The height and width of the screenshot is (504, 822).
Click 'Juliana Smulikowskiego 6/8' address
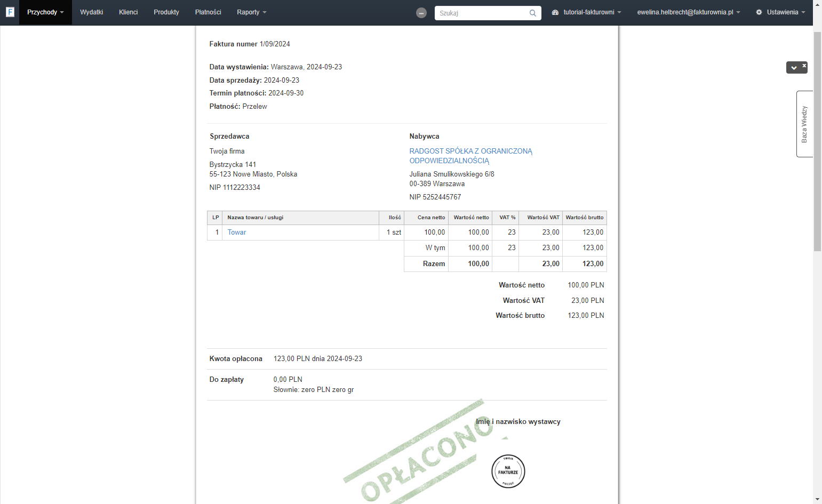[452, 174]
